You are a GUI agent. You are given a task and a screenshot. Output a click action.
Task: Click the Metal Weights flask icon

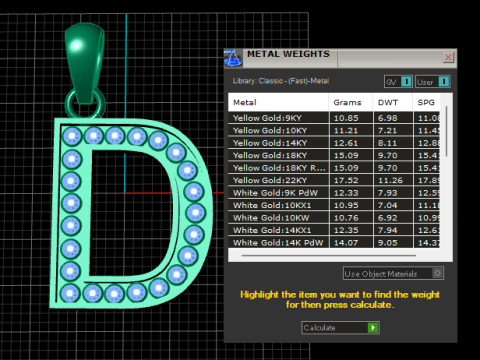click(233, 58)
